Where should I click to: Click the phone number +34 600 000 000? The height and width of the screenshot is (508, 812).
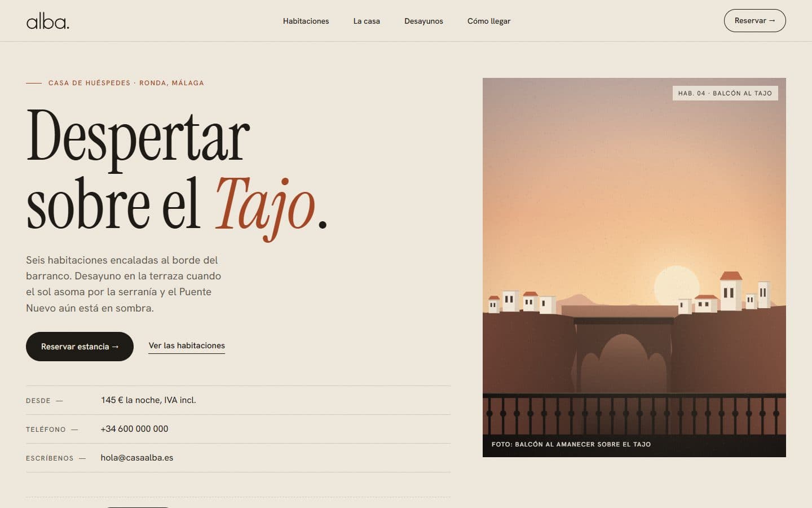(x=134, y=429)
